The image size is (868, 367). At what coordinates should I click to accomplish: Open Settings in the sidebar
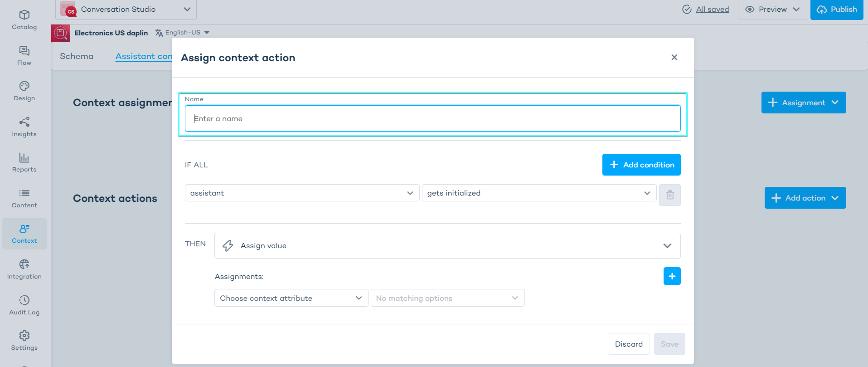coord(24,341)
